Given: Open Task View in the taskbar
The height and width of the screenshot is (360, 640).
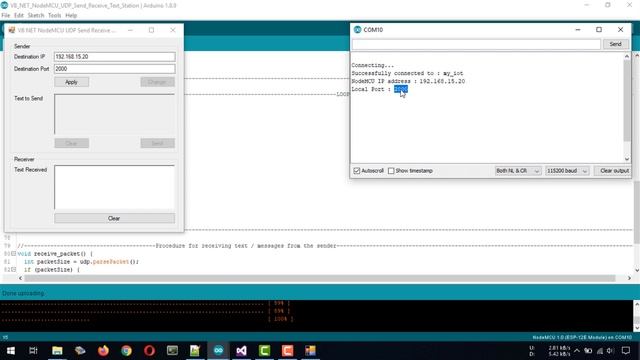Looking at the screenshot, I should point(33,351).
